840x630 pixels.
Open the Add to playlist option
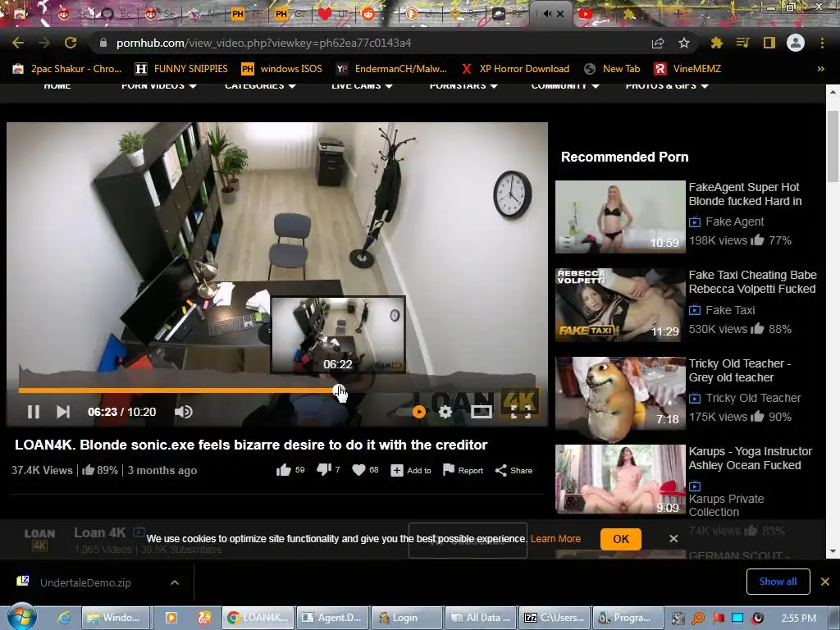point(411,470)
